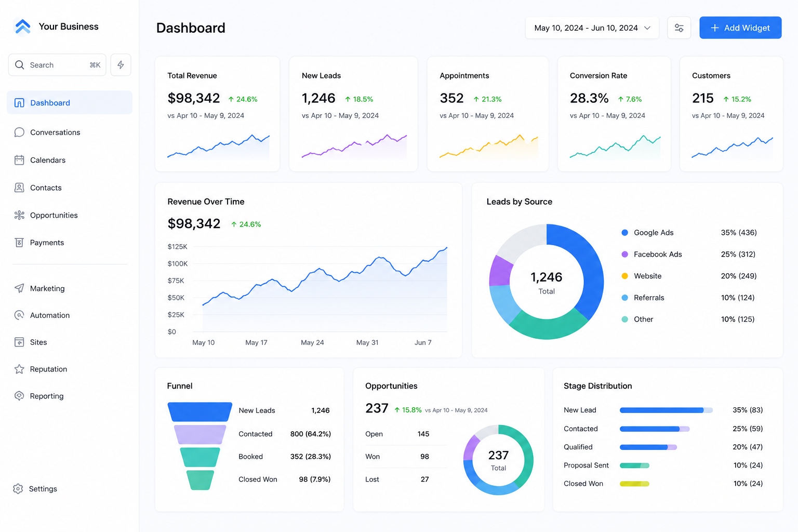Click the Appointments value 352
This screenshot has width=798, height=532.
pos(451,98)
